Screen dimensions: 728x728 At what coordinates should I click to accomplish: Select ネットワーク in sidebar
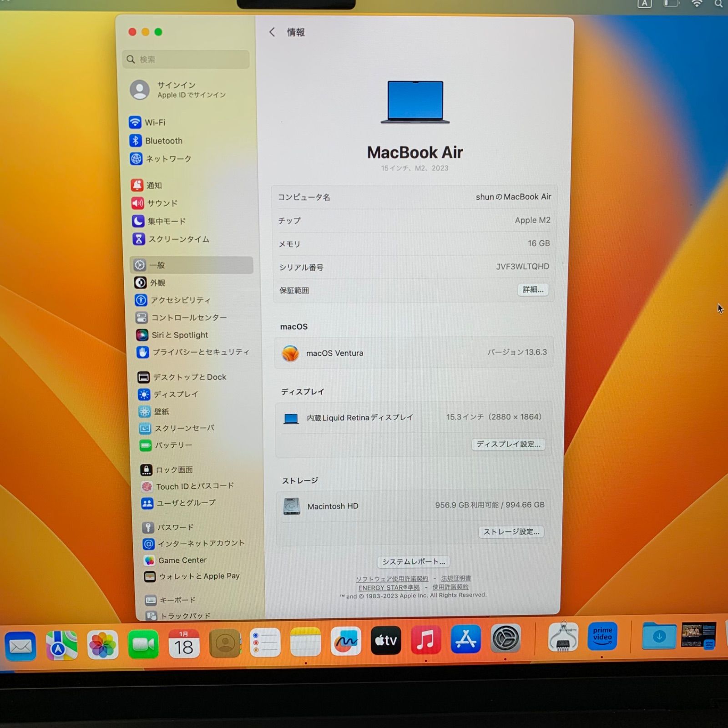point(160,159)
